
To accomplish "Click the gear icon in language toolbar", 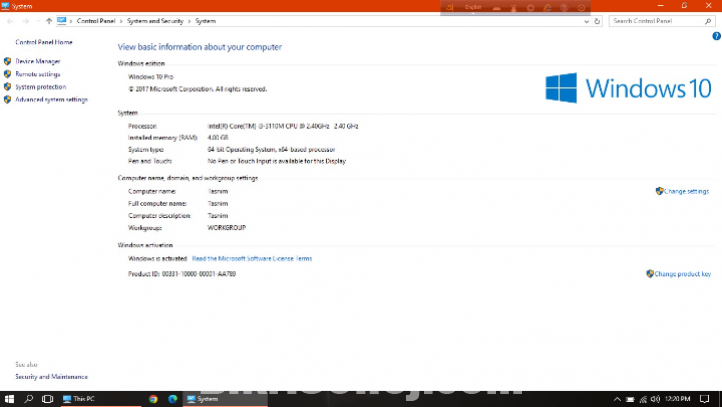I will click(x=530, y=8).
